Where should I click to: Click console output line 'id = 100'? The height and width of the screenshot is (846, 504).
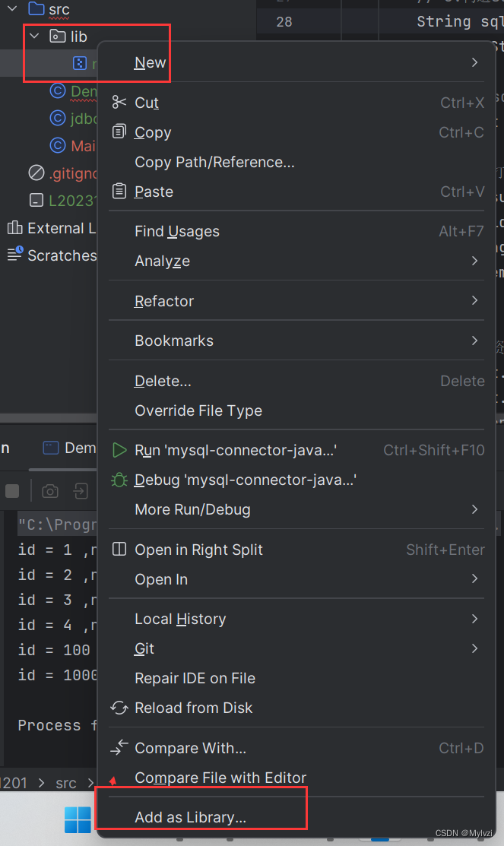[54, 650]
